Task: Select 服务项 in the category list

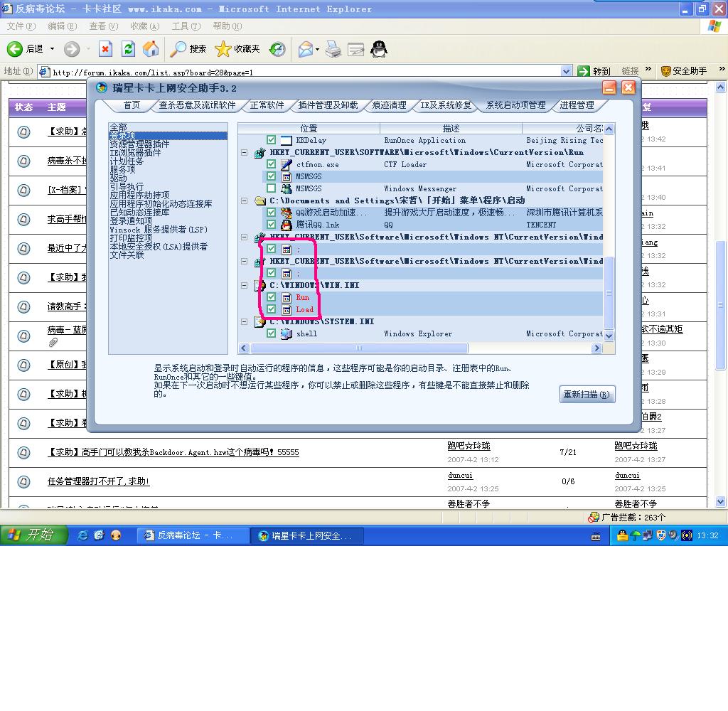Action: point(122,169)
